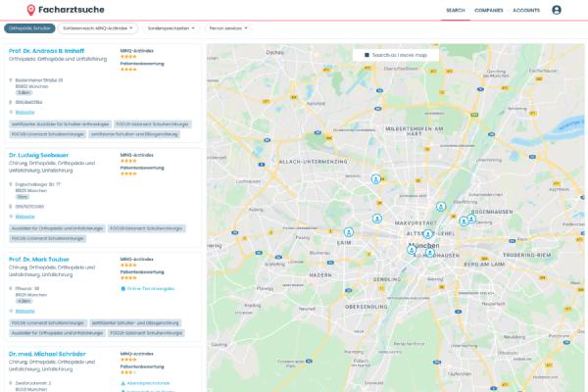This screenshot has width=588, height=392.
Task: Click the Online-Terminvergabe link
Action: pyautogui.click(x=150, y=289)
